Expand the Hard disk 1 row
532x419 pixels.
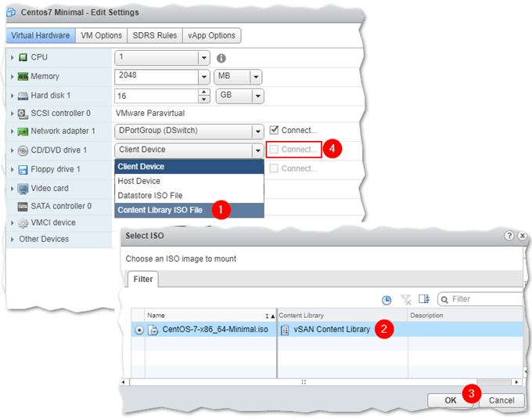[x=13, y=96]
